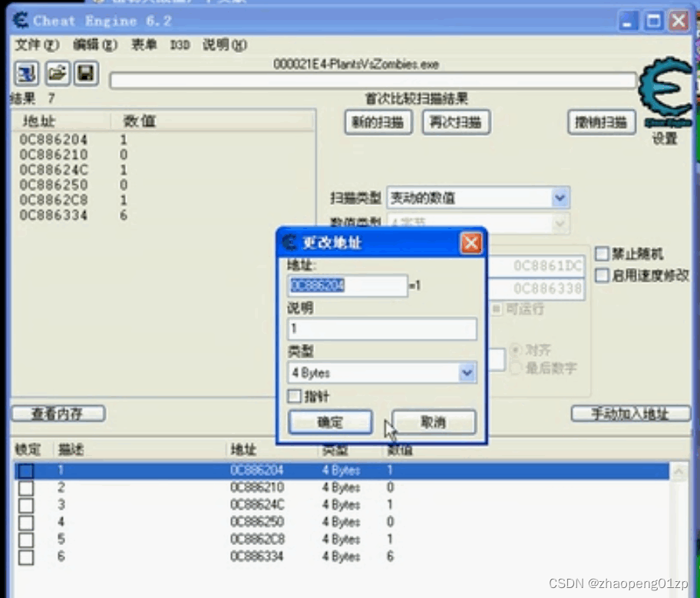
Task: Click the 描述 column header in address table
Action: (x=71, y=449)
